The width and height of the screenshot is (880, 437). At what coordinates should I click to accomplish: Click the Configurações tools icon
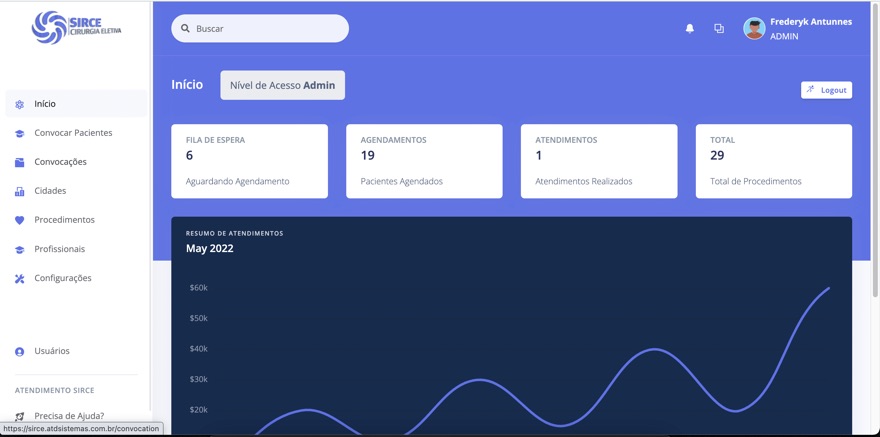(x=20, y=279)
